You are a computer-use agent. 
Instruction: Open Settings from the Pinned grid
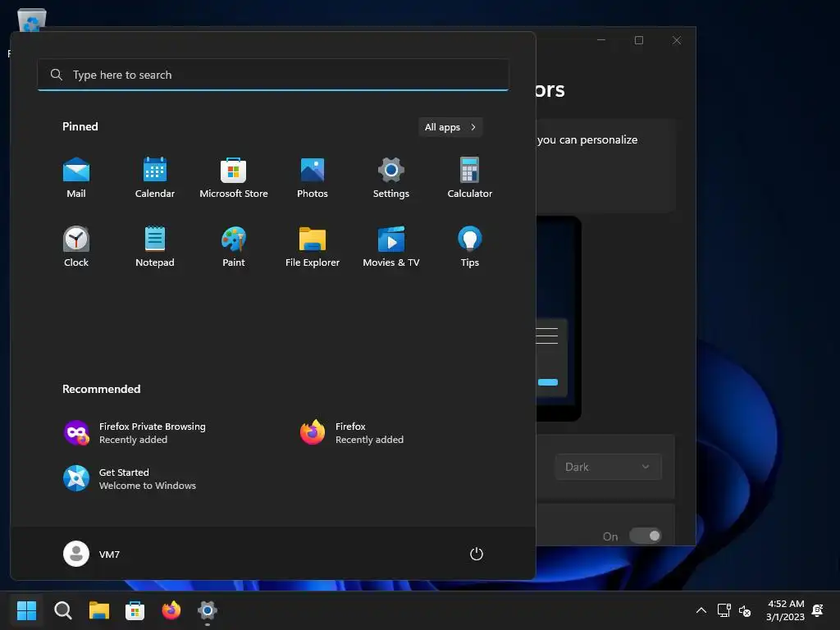[x=391, y=178]
